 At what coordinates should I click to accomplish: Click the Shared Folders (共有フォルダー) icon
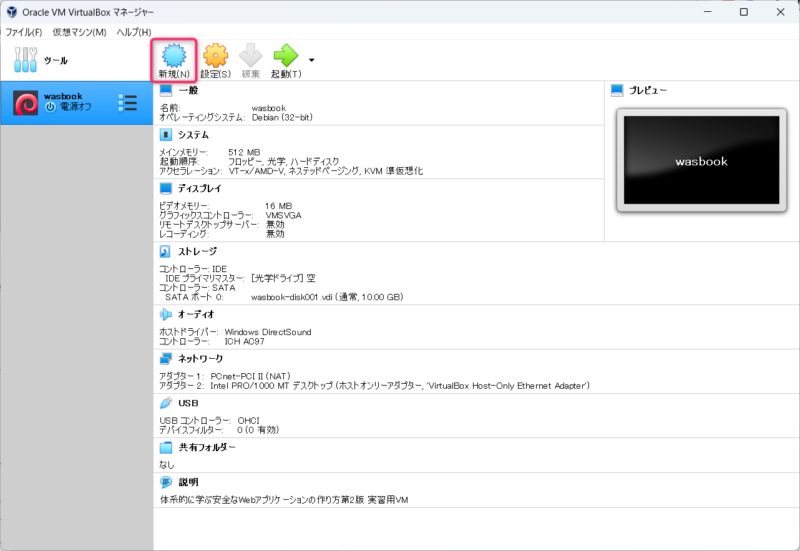tap(166, 447)
